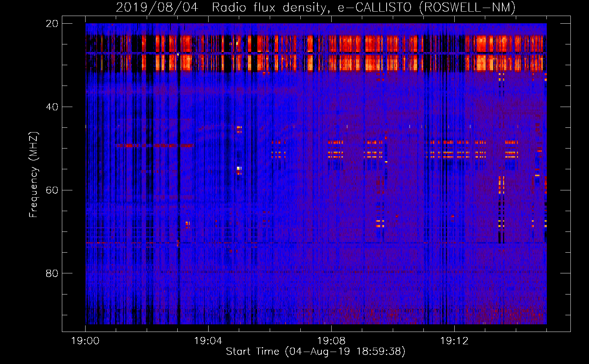Click the 19:04 time tick label
589x364 pixels.
pos(208,341)
